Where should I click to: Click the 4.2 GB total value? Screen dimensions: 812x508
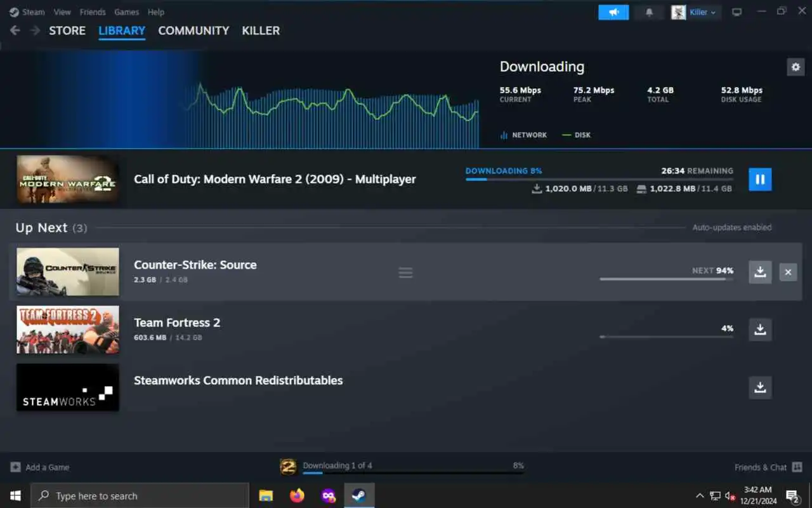point(661,90)
